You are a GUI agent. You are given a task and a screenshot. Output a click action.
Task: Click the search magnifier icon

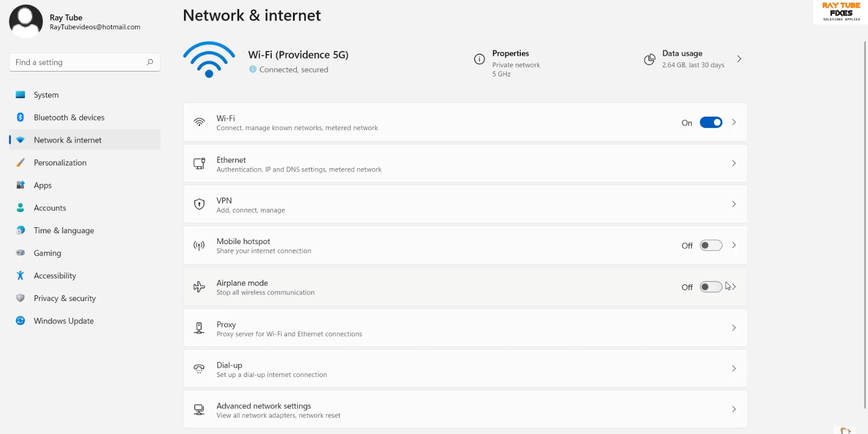(150, 62)
